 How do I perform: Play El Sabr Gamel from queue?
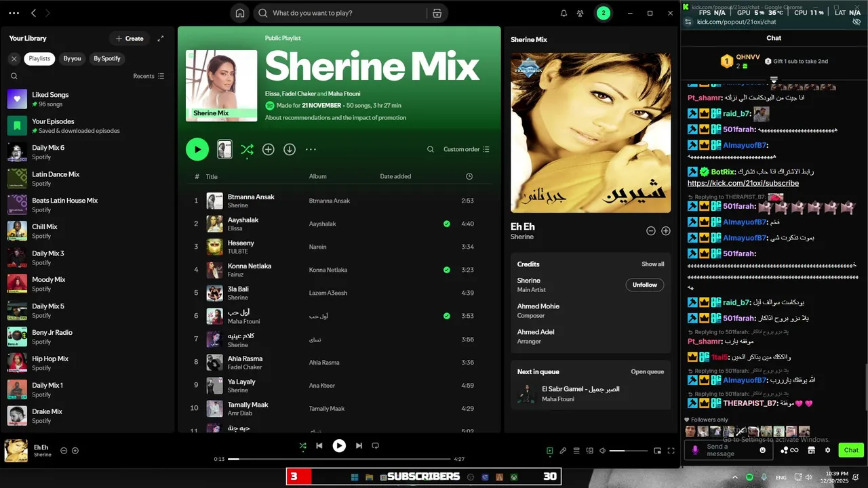click(x=590, y=394)
